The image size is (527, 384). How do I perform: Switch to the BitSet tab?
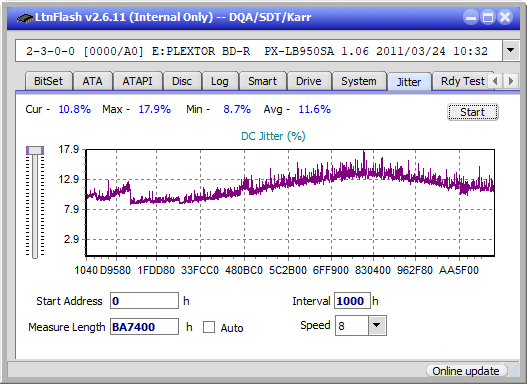tap(48, 81)
